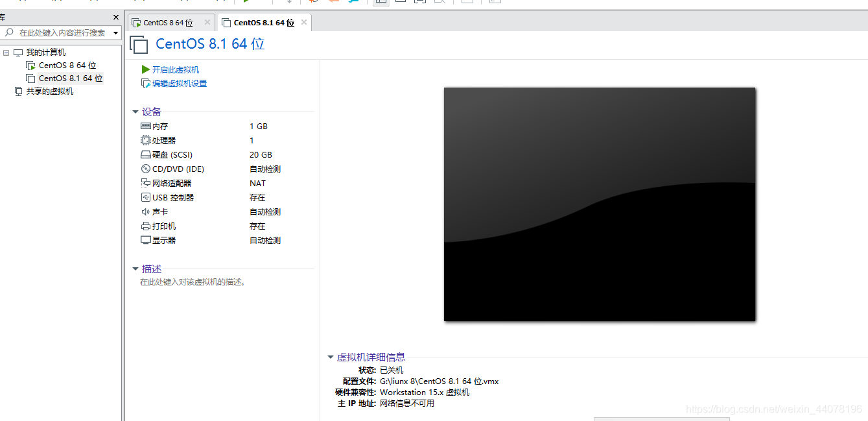
Task: Select the CentOS 8.1 64 位 tab
Action: 264,23
